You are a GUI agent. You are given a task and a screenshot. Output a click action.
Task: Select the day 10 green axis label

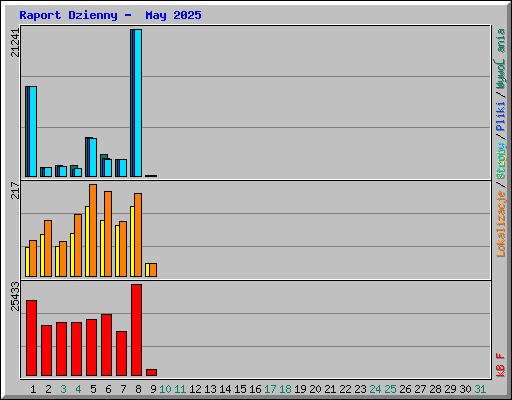coord(165,389)
